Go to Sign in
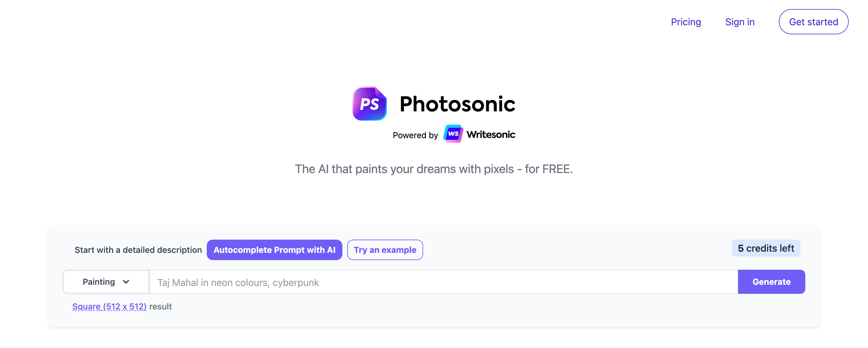Image resolution: width=868 pixels, height=348 pixels. coord(739,22)
